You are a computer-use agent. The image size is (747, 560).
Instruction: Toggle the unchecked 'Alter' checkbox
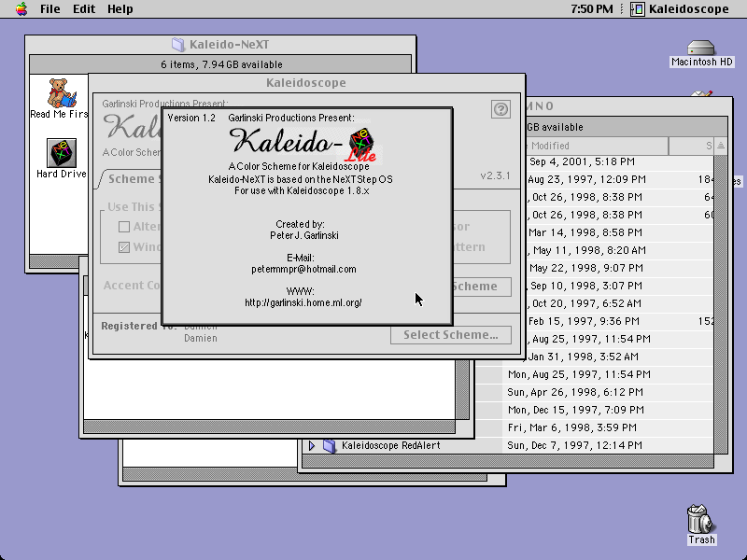point(124,227)
